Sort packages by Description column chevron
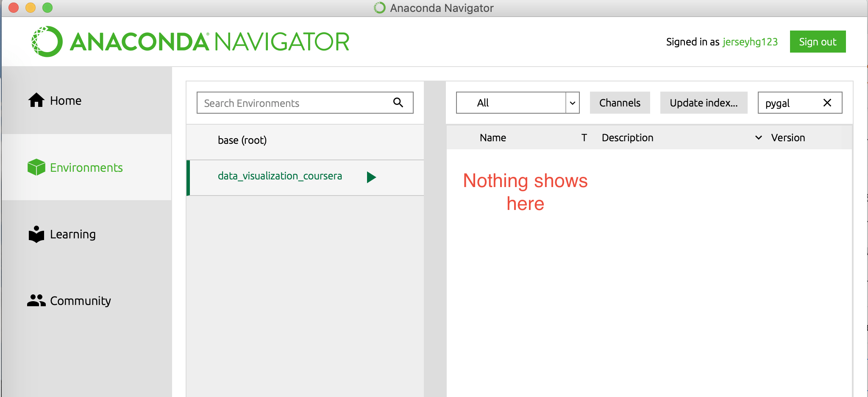Image resolution: width=868 pixels, height=397 pixels. pyautogui.click(x=759, y=137)
